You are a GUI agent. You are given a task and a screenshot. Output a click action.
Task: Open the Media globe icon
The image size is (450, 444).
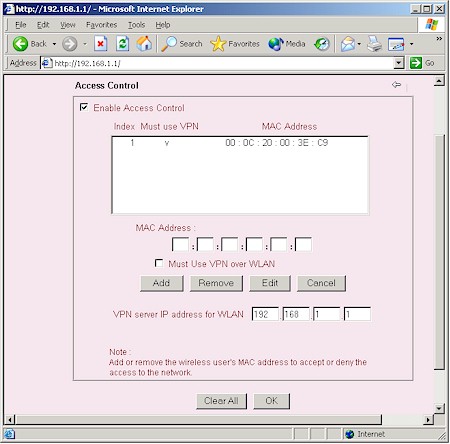275,44
